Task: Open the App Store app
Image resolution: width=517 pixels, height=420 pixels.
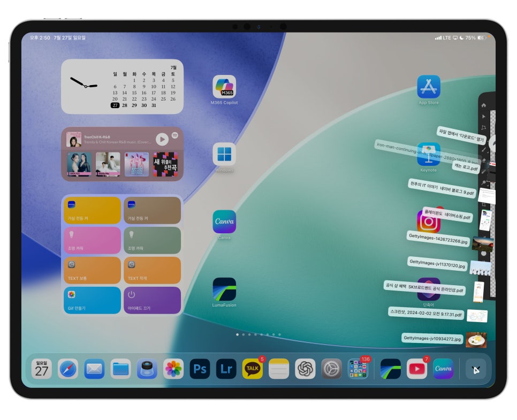Action: point(429,86)
